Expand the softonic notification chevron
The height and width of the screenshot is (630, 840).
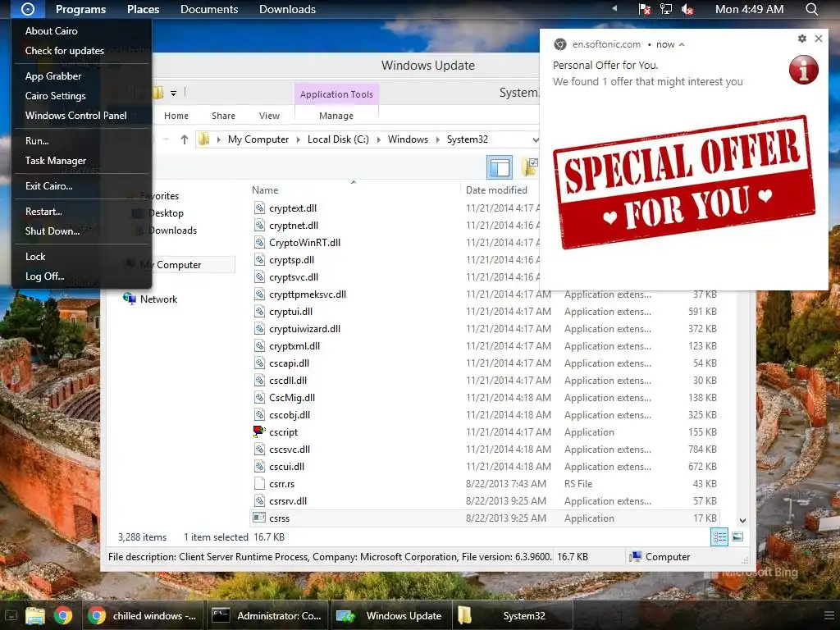tap(682, 44)
